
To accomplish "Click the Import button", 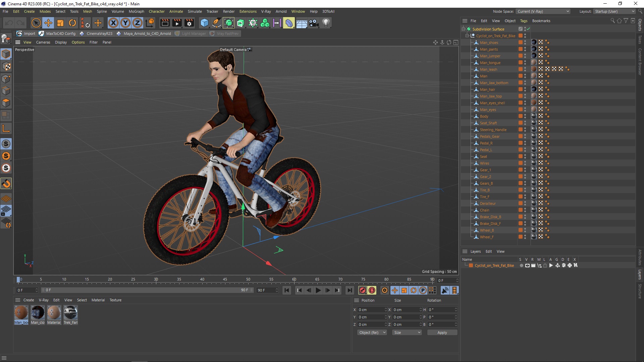I will [26, 34].
